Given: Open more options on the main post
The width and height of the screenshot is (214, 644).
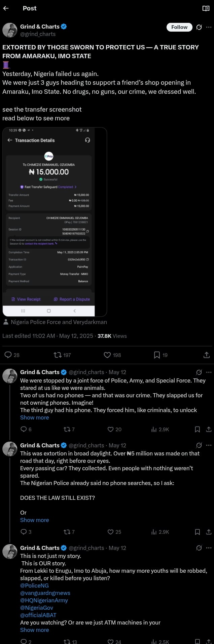Looking at the screenshot, I should (x=209, y=27).
